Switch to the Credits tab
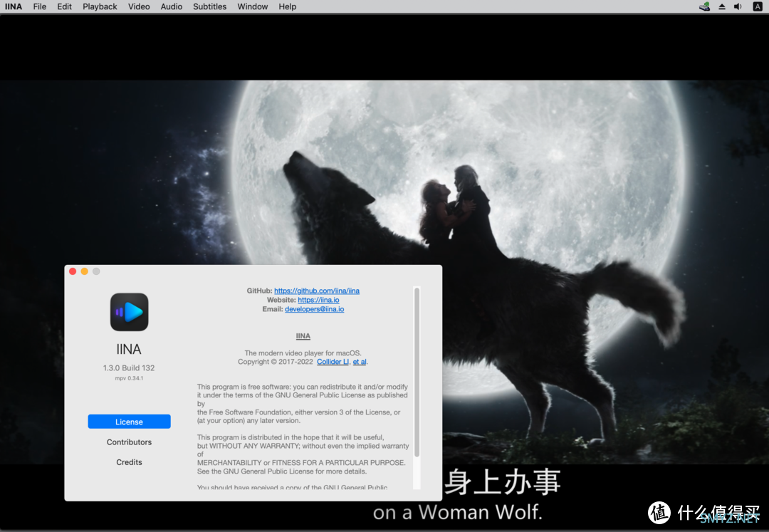Image resolution: width=769 pixels, height=532 pixels. coord(129,462)
